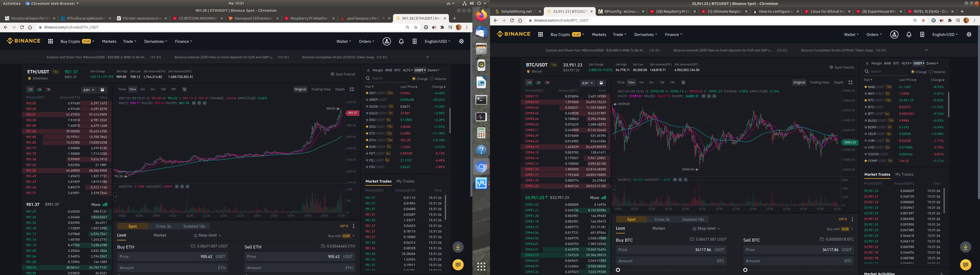Open theme settings sun icon in ETH window
The height and width of the screenshot is (275, 980).
(x=461, y=42)
